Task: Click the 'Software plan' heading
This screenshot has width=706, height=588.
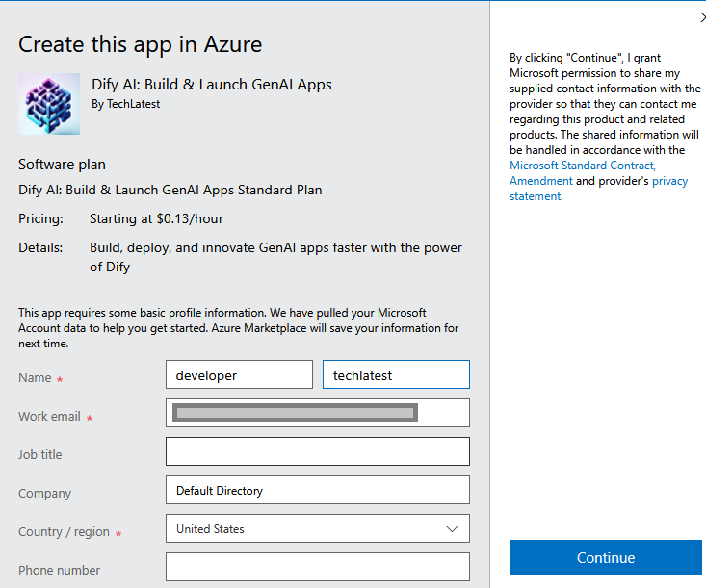Action: tap(63, 165)
